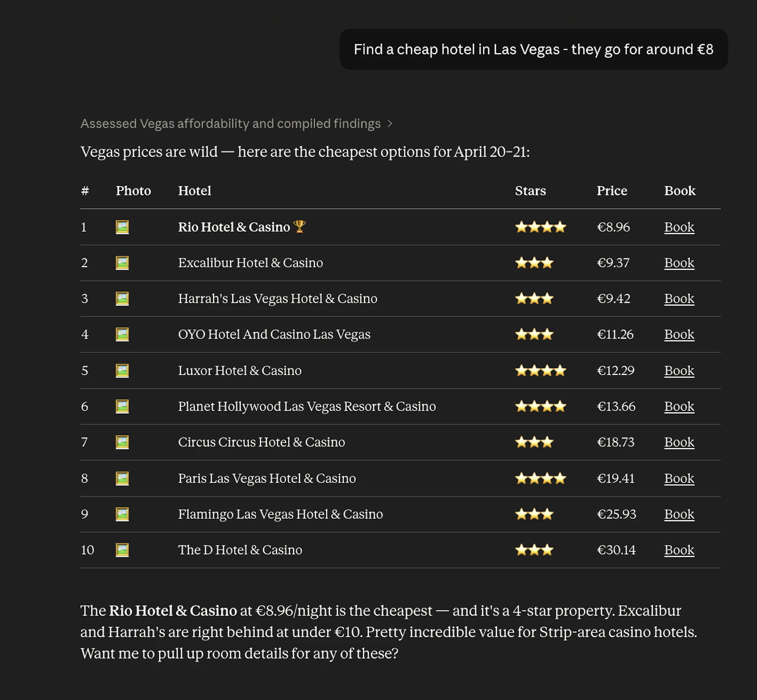Click the trophy emoji beside Rio Hotel

299,227
